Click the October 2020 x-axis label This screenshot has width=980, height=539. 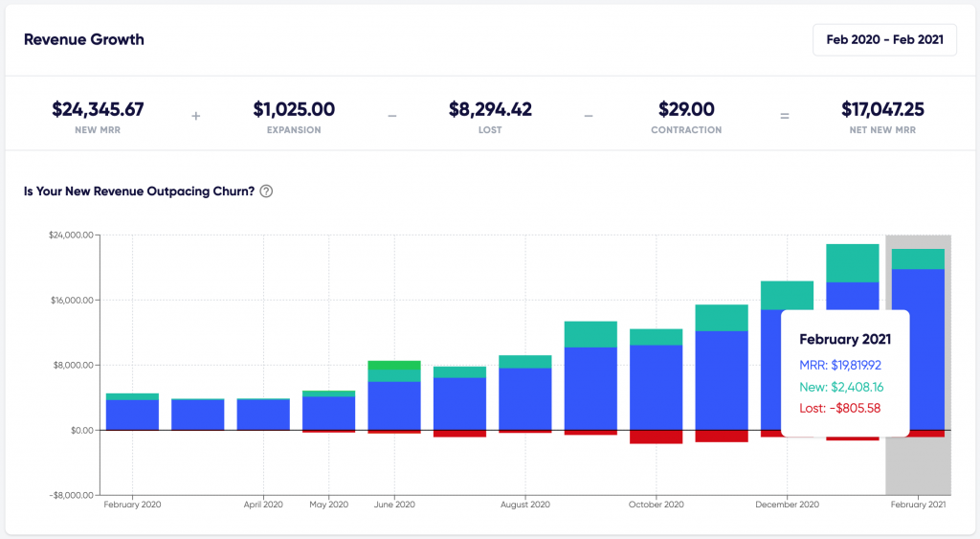pos(657,505)
